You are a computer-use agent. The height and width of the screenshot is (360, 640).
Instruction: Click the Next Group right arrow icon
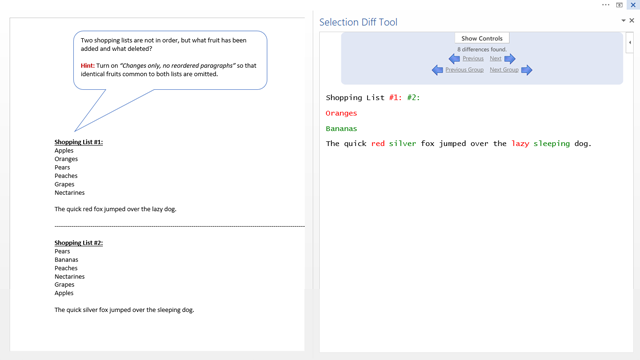(527, 70)
